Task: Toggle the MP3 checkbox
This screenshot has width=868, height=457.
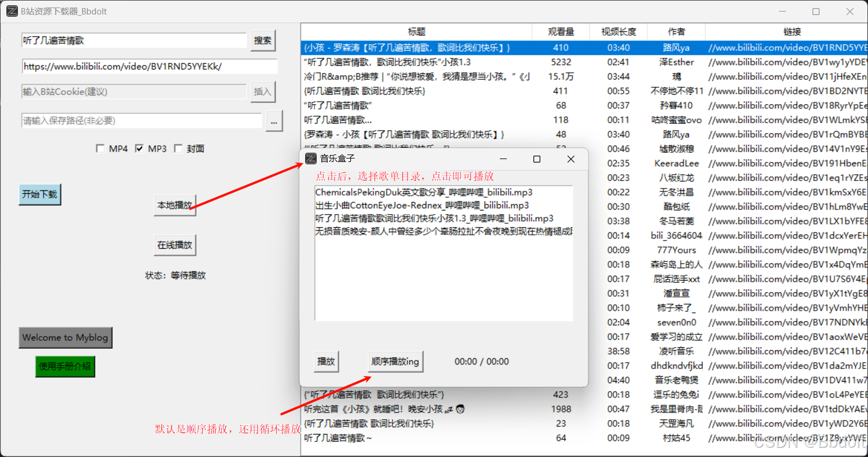Action: pos(139,149)
